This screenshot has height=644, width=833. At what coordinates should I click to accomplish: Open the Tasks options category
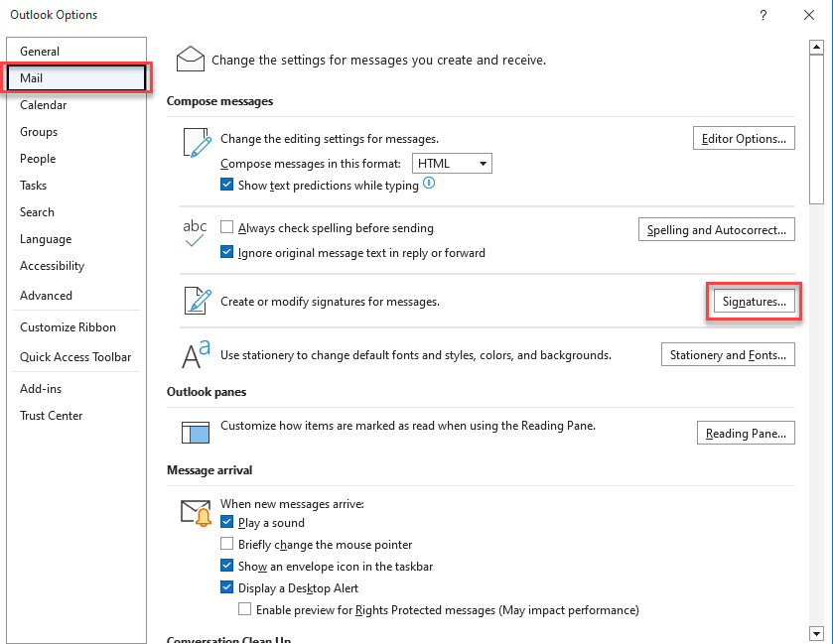(x=76, y=186)
